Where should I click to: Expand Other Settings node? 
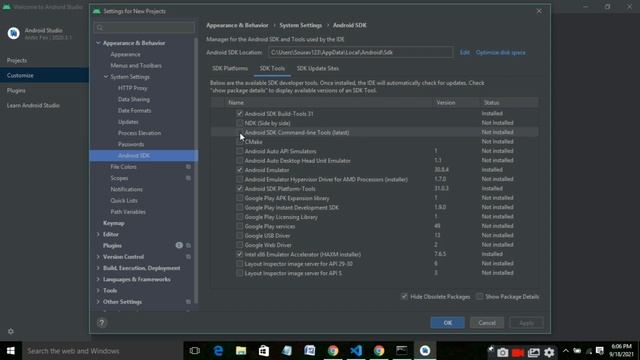(98, 302)
